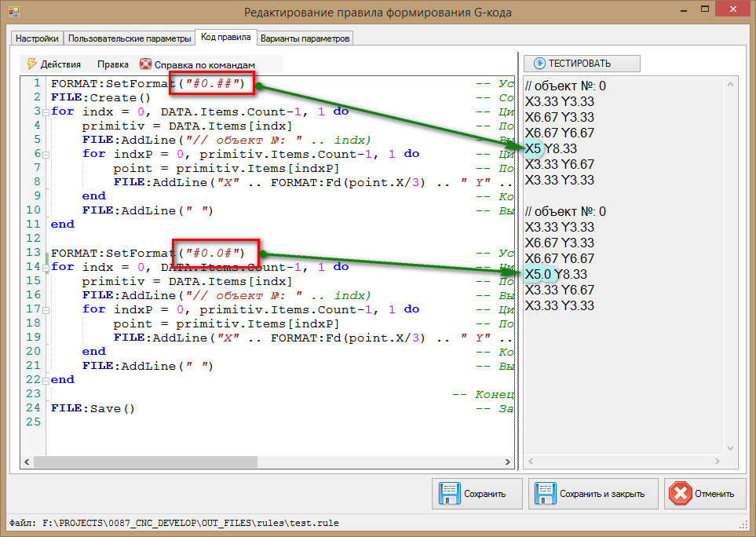
Task: Switch to Пользовательские параметры tab
Action: click(130, 38)
